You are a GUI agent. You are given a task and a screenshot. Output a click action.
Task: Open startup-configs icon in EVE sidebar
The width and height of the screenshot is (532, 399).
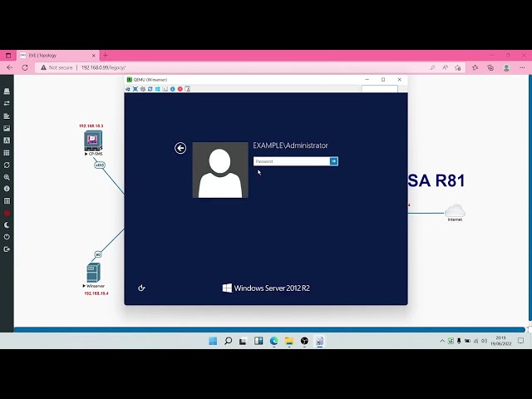[7, 116]
